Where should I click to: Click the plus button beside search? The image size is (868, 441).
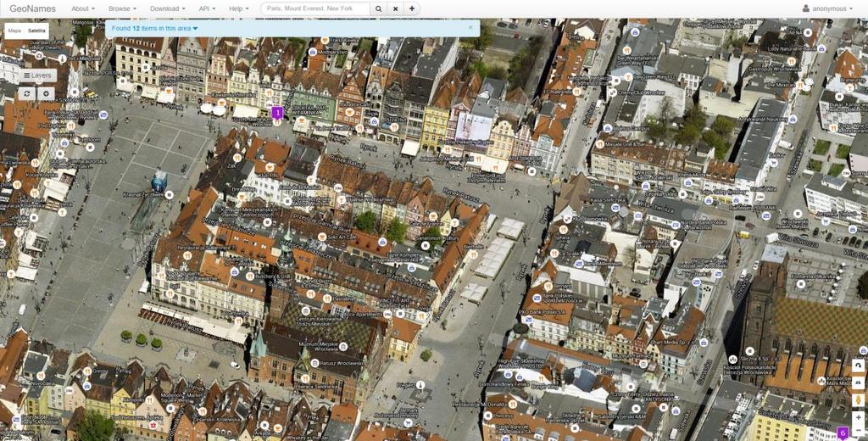coord(411,8)
